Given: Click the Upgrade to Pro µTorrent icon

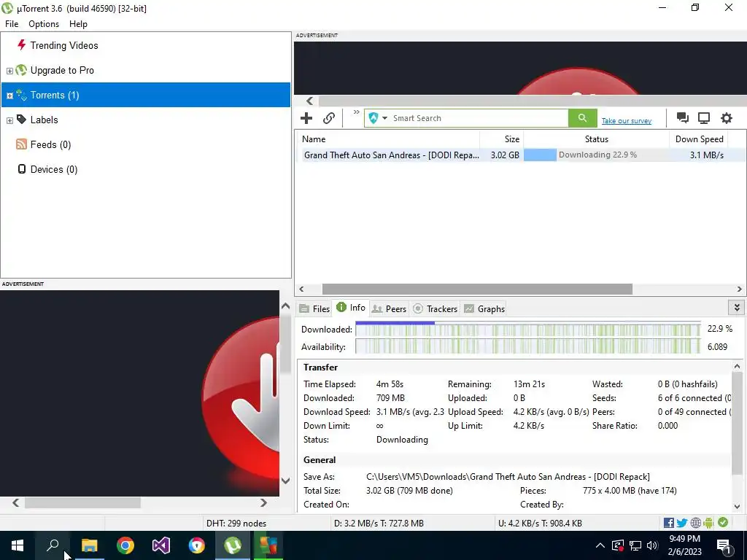Looking at the screenshot, I should 21,70.
